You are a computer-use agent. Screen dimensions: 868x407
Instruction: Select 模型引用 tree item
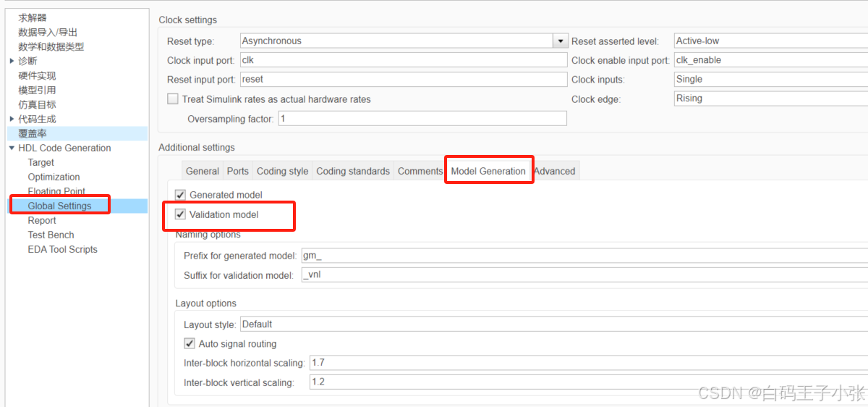(37, 90)
